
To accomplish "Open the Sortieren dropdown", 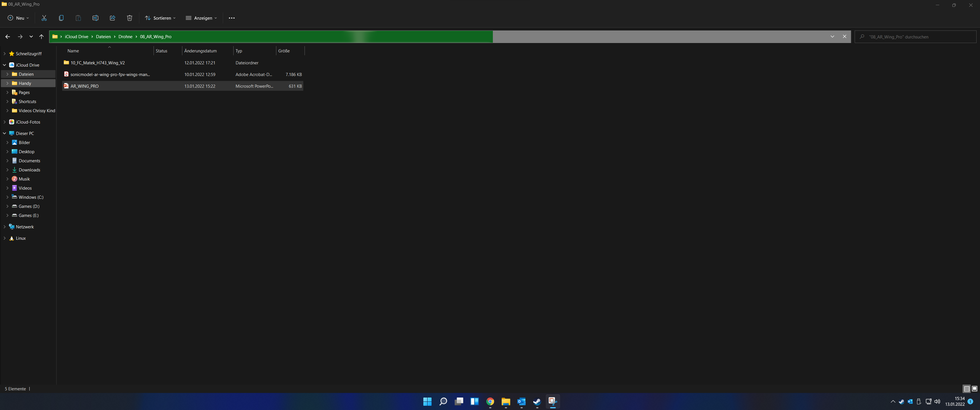I will [160, 18].
